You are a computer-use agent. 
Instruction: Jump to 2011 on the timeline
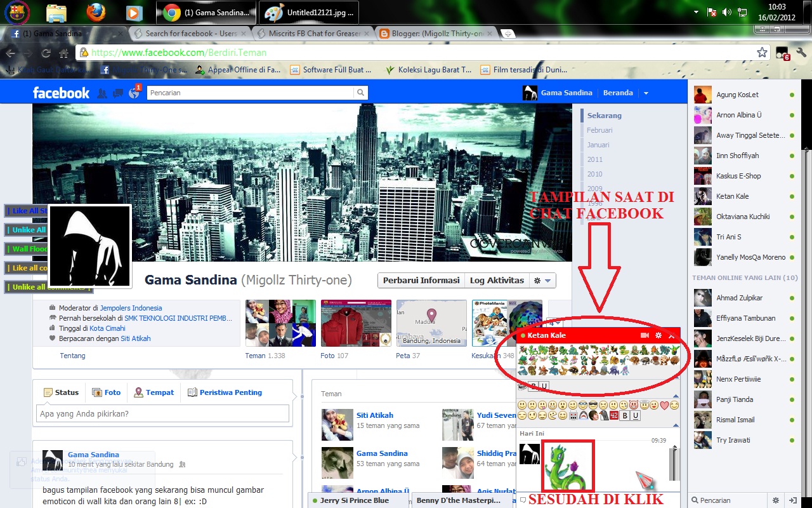point(595,159)
